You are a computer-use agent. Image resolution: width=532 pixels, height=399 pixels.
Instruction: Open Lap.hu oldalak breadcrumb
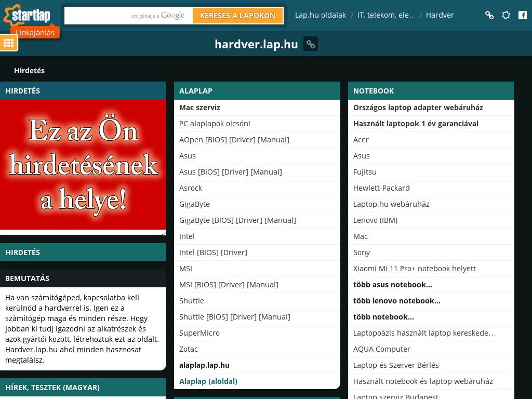coord(320,15)
